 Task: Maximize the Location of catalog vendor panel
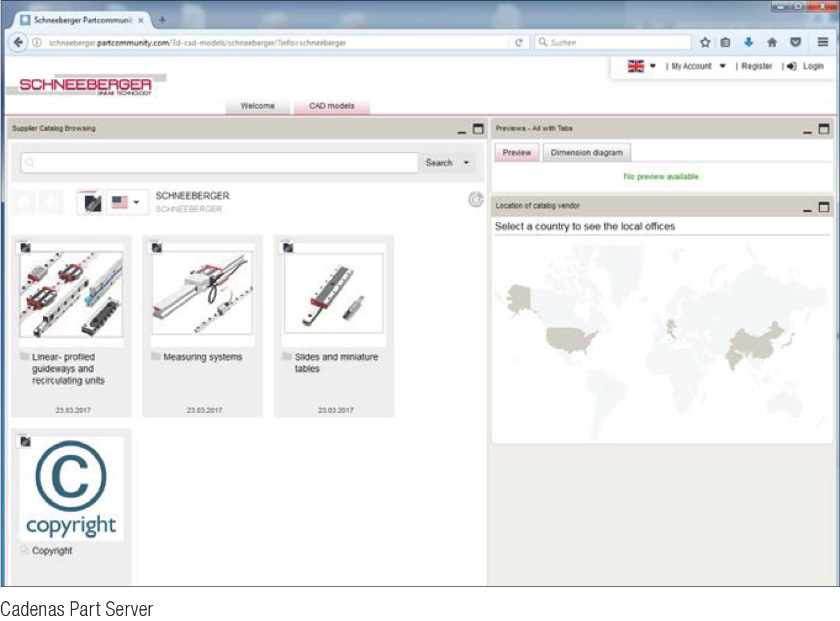(823, 207)
